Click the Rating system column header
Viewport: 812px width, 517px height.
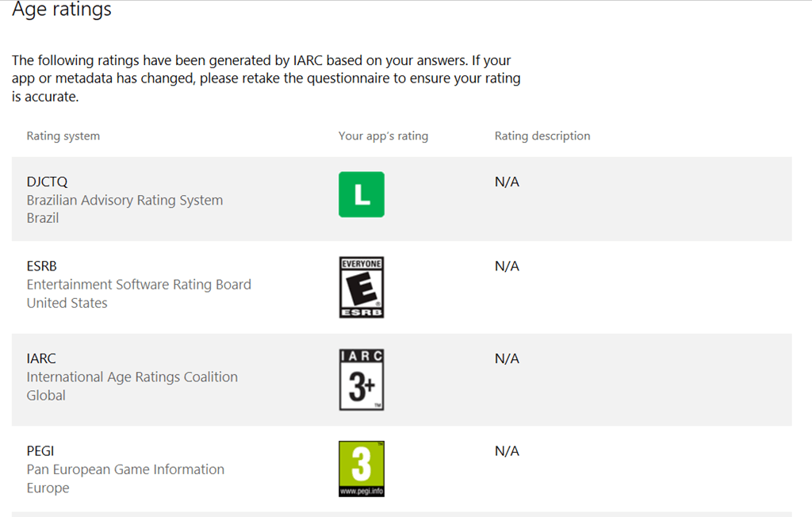[63, 136]
